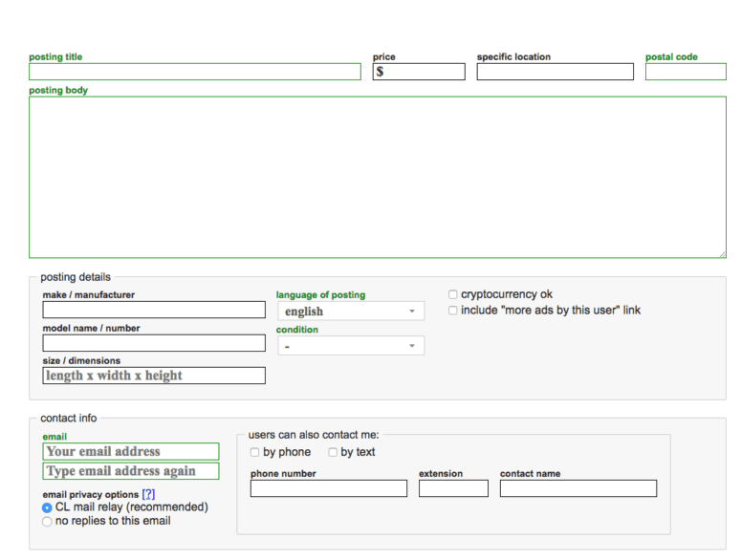Open the language of posting dropdown
The image size is (741, 560).
click(x=351, y=312)
